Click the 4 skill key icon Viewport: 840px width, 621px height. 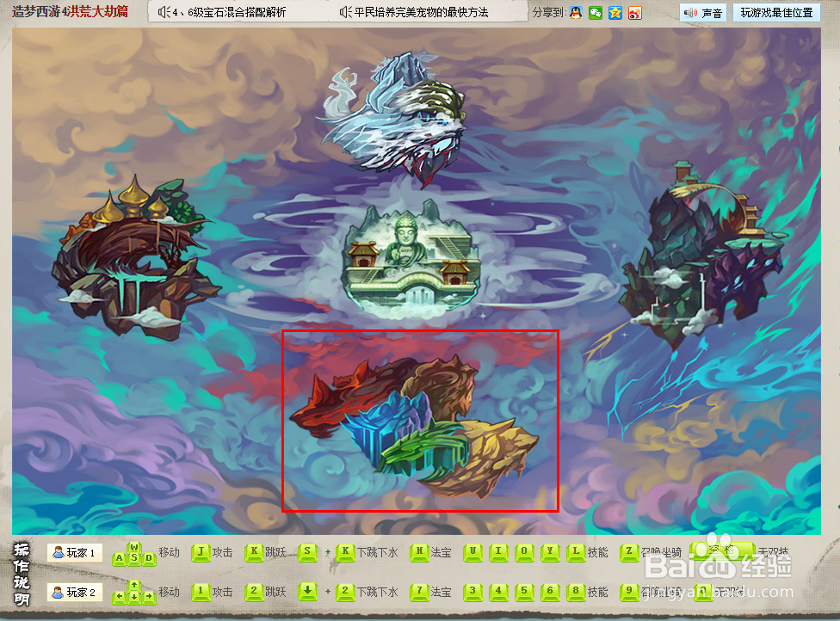(x=498, y=592)
